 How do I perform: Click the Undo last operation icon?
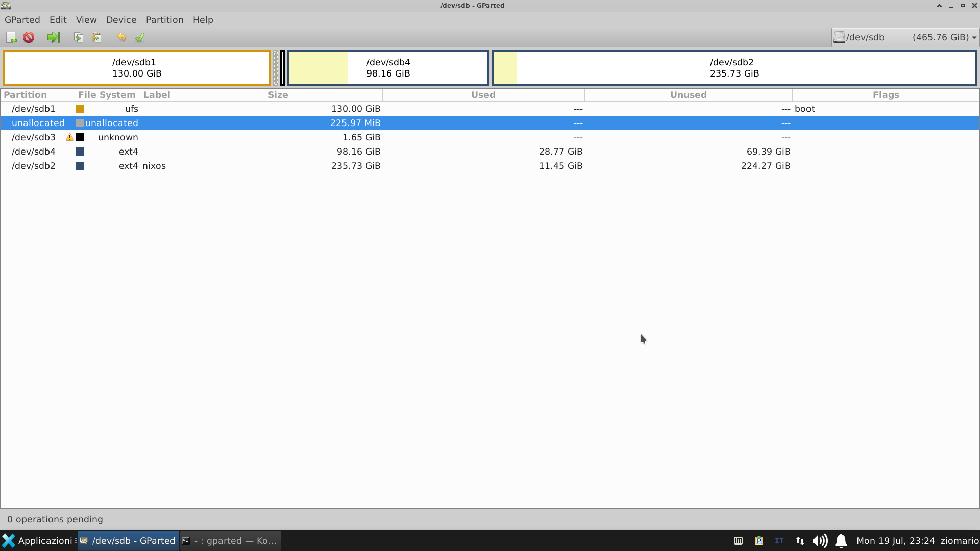click(x=121, y=37)
